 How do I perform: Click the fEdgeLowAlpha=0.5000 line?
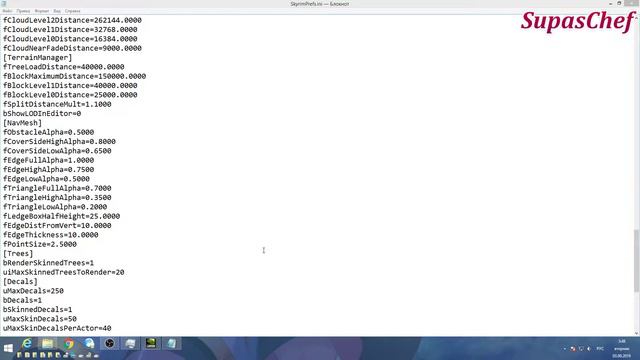pyautogui.click(x=46, y=179)
